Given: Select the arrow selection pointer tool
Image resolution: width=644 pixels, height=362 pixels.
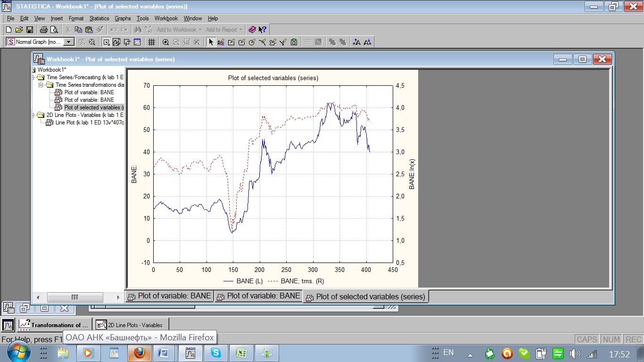Looking at the screenshot, I should (x=211, y=42).
